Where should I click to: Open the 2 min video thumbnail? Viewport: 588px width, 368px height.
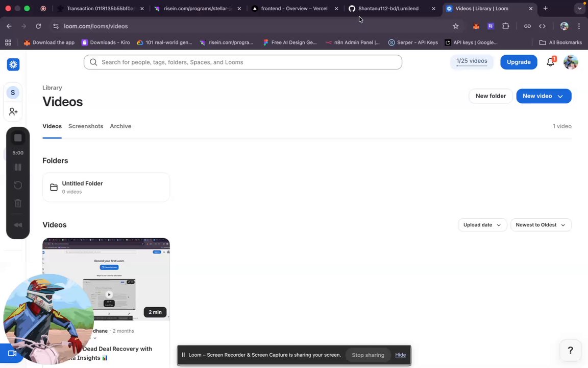[106, 279]
